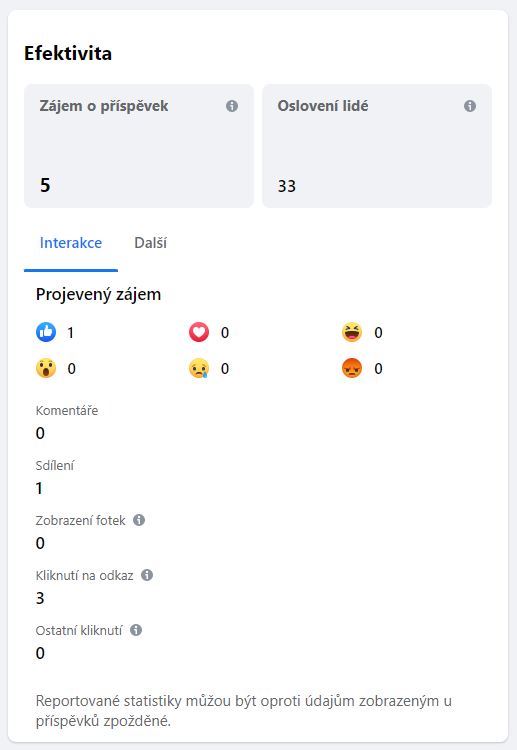The height and width of the screenshot is (750, 517).
Task: Open info icon for Oslovení lidé
Action: click(x=470, y=106)
